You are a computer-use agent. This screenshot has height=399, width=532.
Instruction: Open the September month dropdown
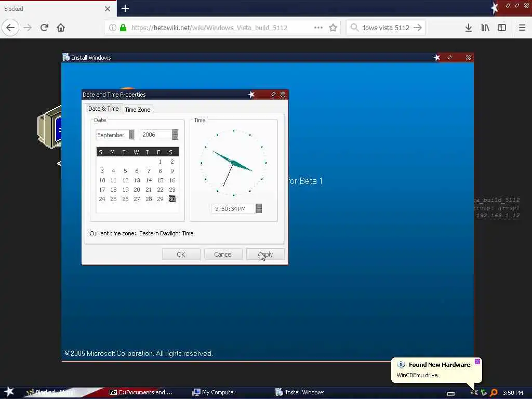[x=131, y=135]
